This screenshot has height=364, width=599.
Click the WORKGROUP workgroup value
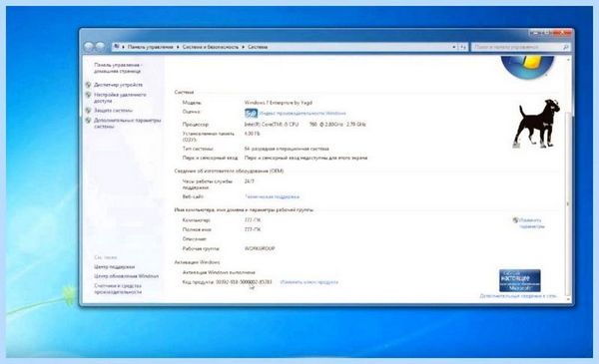pyautogui.click(x=260, y=248)
